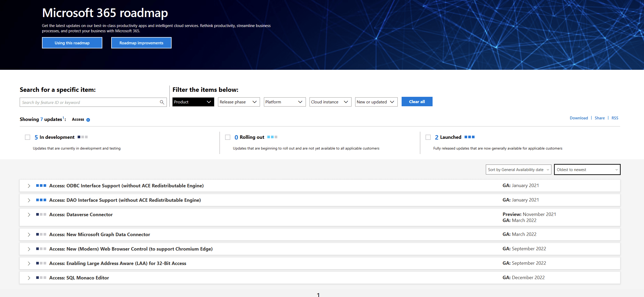Screen dimensions: 644x297
Task: Expand the Web Browser Control row
Action: coord(29,249)
